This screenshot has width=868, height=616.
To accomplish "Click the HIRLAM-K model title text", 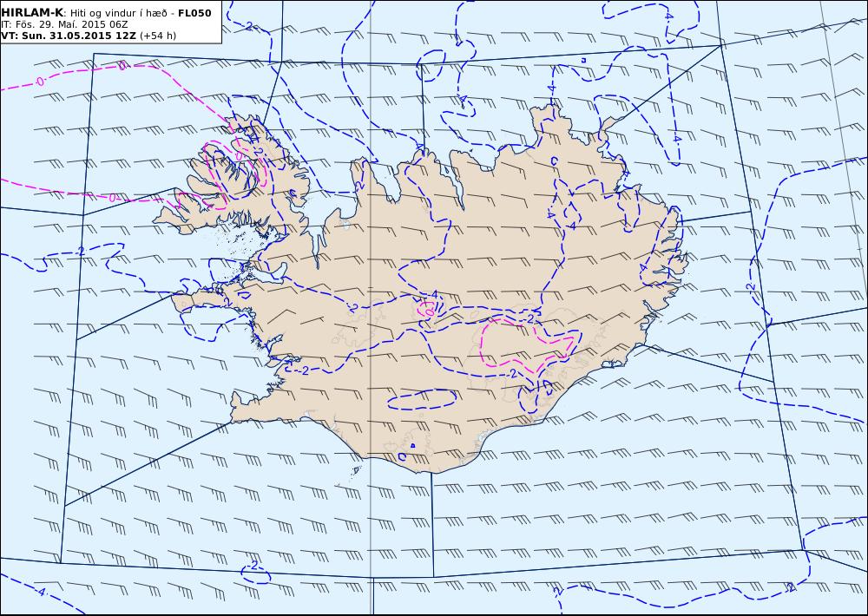I will coord(32,13).
